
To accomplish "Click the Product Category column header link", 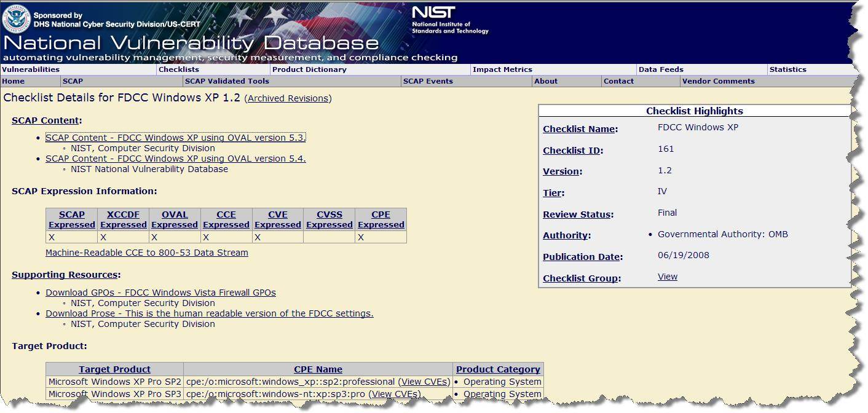I will 498,369.
